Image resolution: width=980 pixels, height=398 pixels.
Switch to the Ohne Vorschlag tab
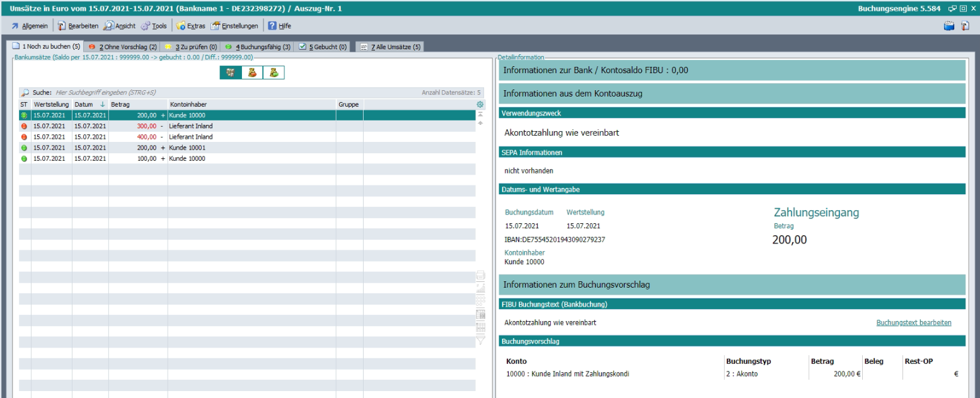123,47
